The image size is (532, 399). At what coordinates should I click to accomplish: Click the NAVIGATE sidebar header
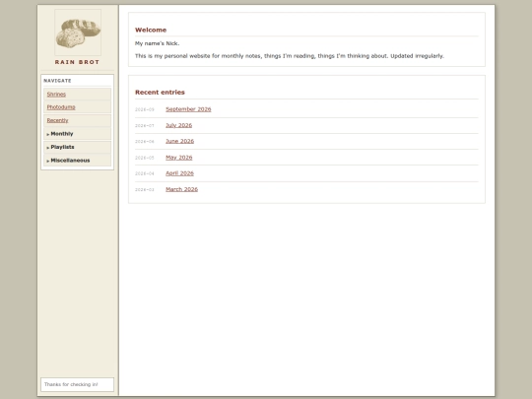coord(57,81)
